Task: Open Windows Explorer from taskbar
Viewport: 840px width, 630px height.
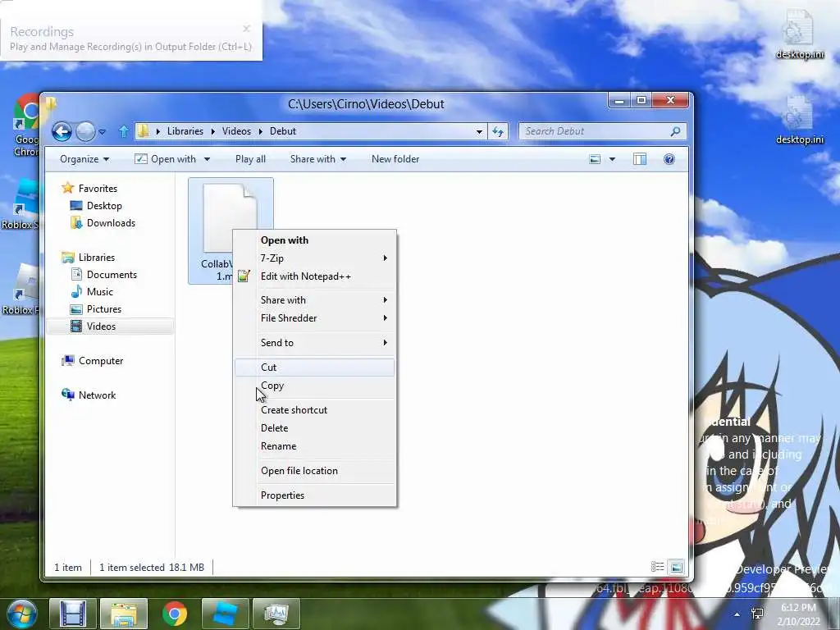Action: tap(124, 614)
